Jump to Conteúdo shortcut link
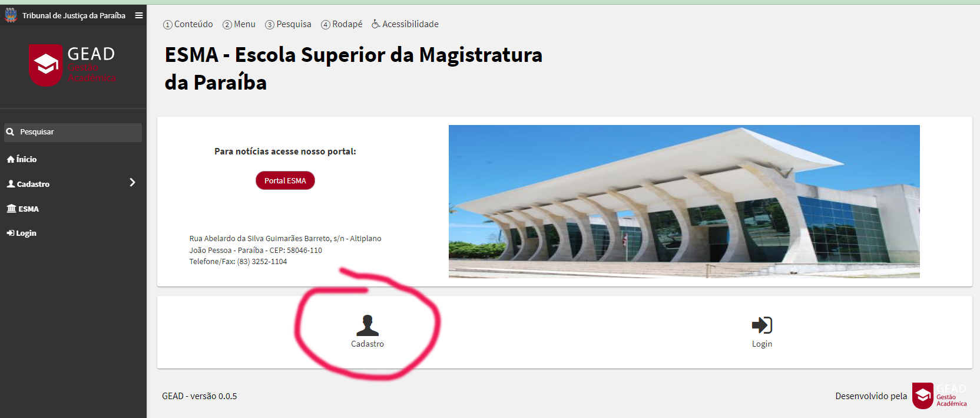The height and width of the screenshot is (418, 980). [188, 24]
